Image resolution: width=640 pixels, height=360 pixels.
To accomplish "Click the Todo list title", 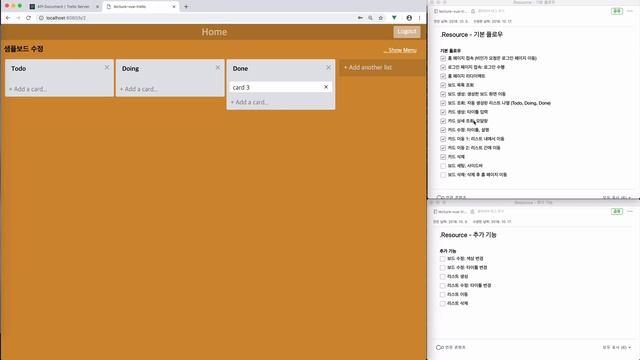I will point(19,69).
